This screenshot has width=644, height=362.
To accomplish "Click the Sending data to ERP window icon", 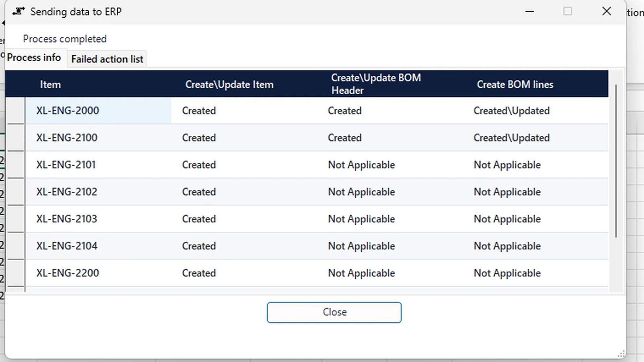I will tap(19, 12).
